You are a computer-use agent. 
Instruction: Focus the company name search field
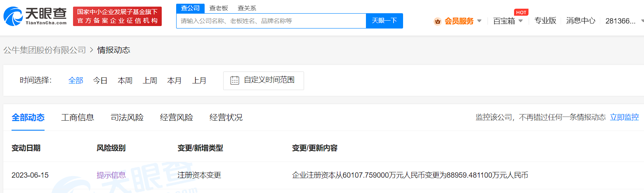pos(271,21)
